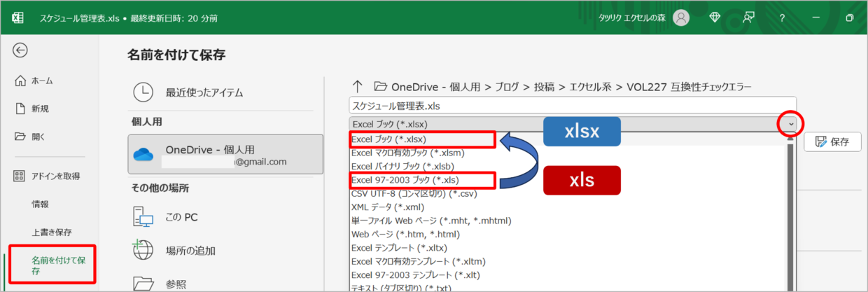This screenshot has height=292, width=868.
Task: Open user account avatar icon
Action: click(681, 18)
